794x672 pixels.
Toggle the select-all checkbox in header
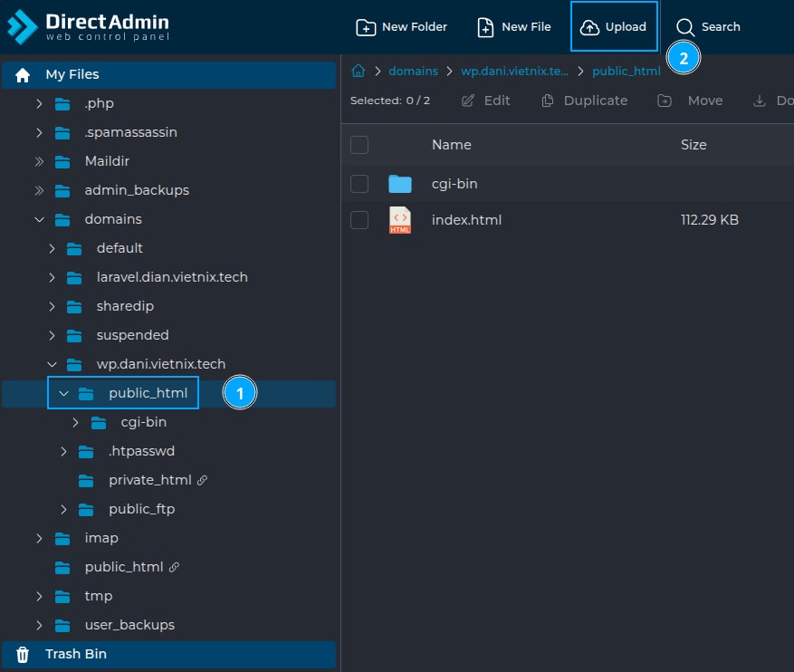pyautogui.click(x=359, y=145)
